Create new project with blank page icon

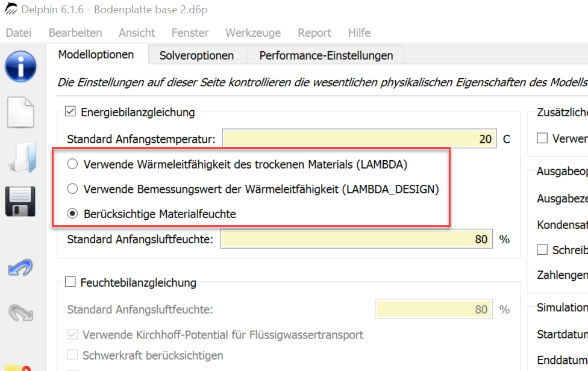21,112
